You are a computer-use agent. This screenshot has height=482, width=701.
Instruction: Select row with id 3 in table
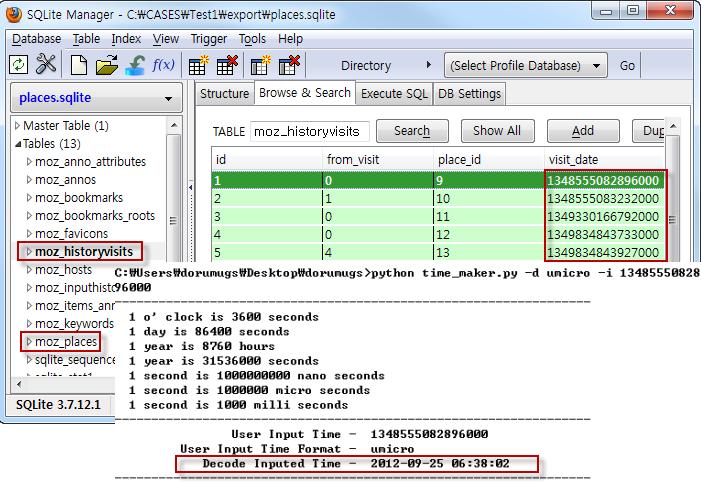coord(438,217)
